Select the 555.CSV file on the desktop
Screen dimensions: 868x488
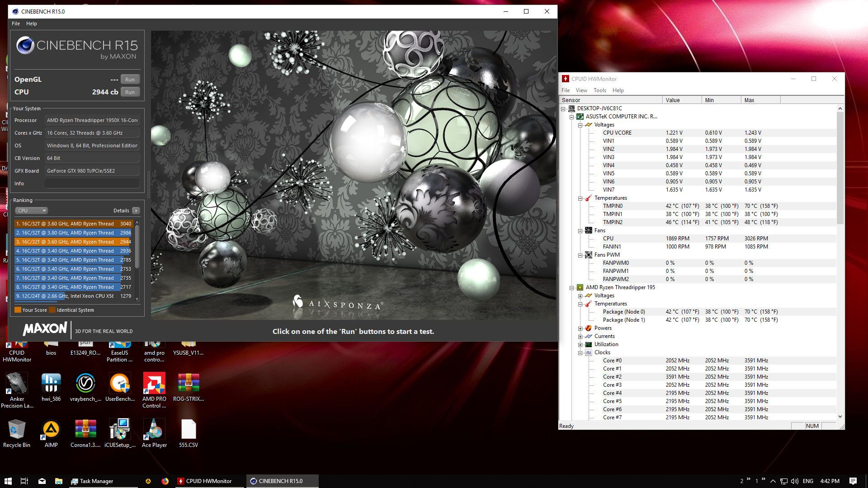click(x=189, y=433)
